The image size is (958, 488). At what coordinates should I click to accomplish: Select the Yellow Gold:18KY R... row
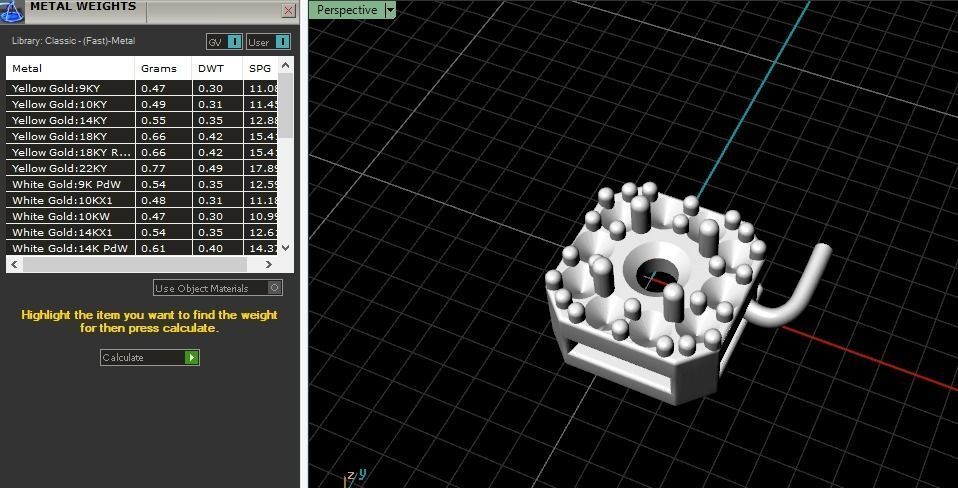coord(142,152)
